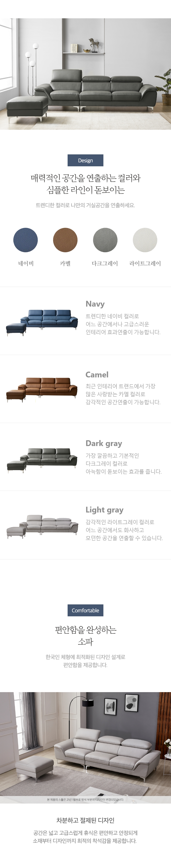Click the Light gray section heading
This screenshot has height=868, width=171.
pos(104,510)
